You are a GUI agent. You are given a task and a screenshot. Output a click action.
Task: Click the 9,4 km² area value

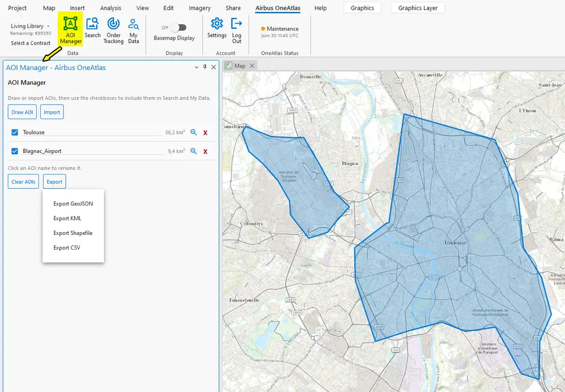176,151
